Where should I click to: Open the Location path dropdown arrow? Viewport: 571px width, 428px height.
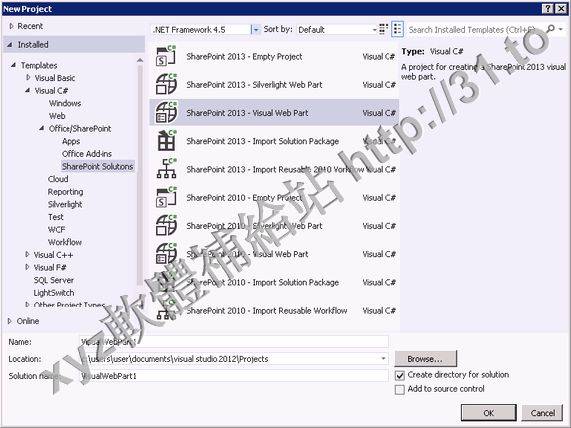click(x=383, y=359)
